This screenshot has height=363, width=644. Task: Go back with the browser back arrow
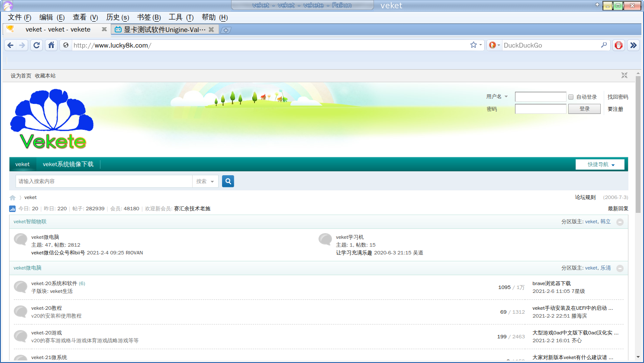10,45
